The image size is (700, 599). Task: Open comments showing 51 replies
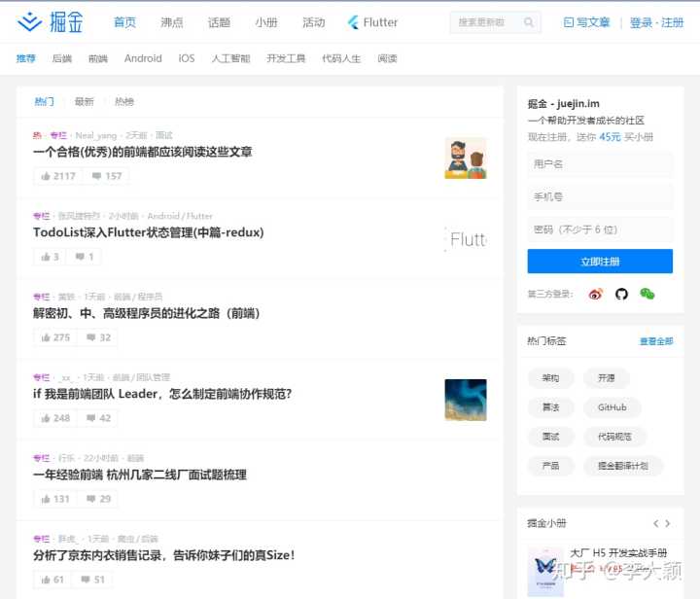click(x=92, y=580)
